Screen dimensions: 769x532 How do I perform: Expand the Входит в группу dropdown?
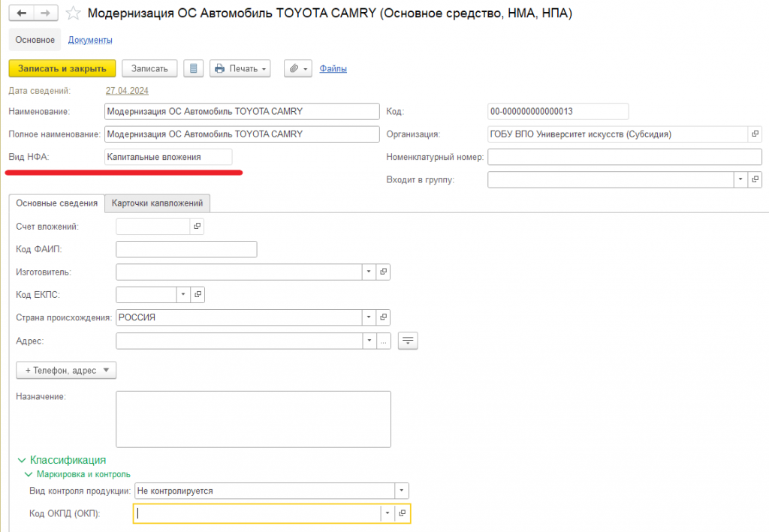pyautogui.click(x=740, y=179)
